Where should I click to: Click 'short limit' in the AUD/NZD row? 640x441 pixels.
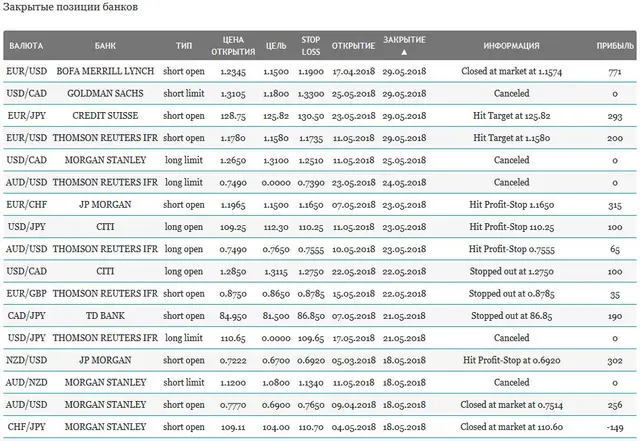click(x=184, y=383)
